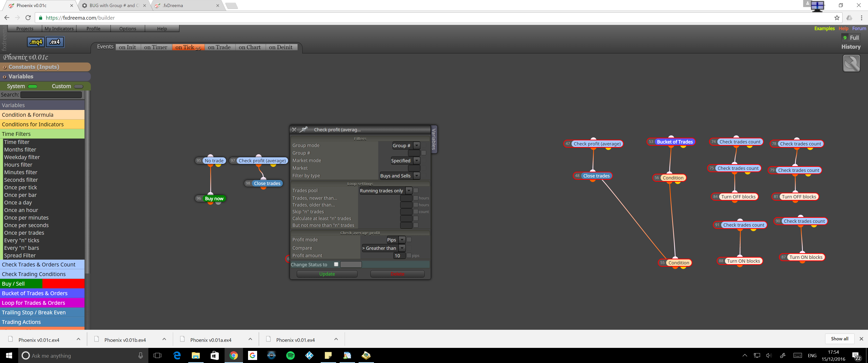The image size is (868, 363).
Task: Open the Options menu
Action: click(x=128, y=29)
